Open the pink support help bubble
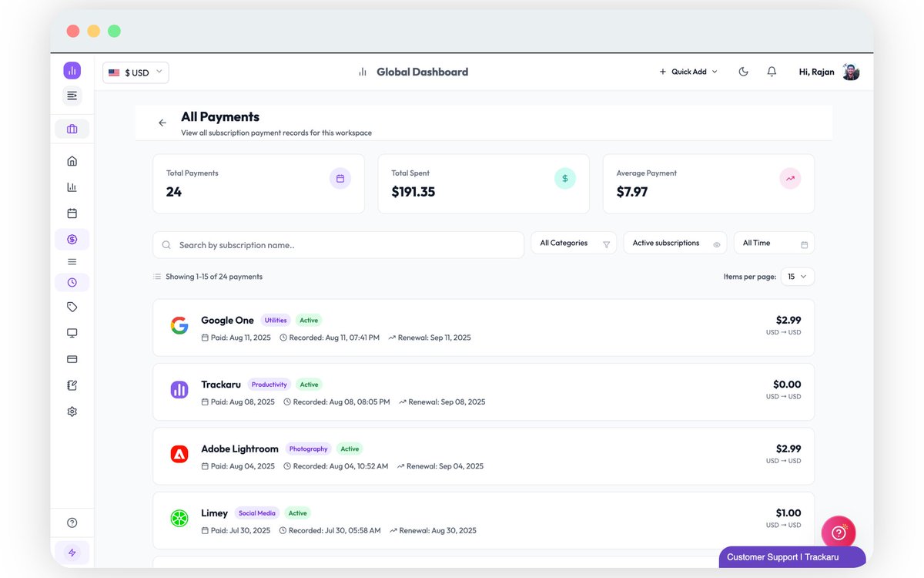 (x=839, y=533)
